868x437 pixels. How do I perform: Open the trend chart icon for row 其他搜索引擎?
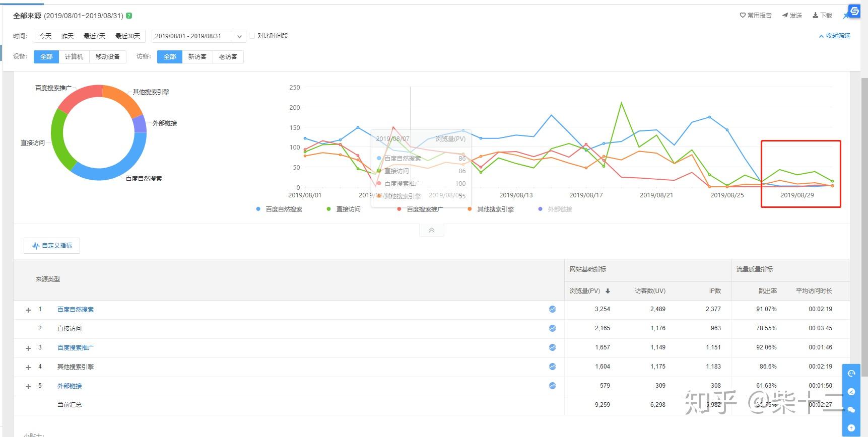553,367
